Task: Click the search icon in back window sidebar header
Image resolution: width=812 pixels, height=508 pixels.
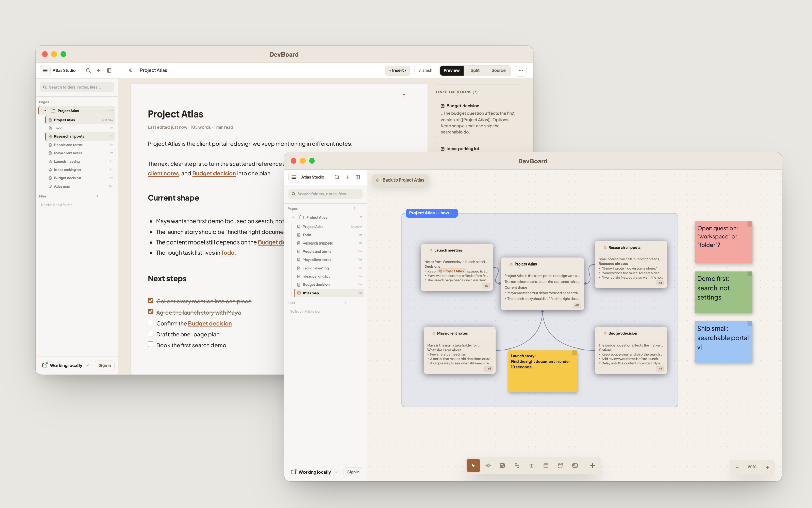Action: (x=88, y=70)
